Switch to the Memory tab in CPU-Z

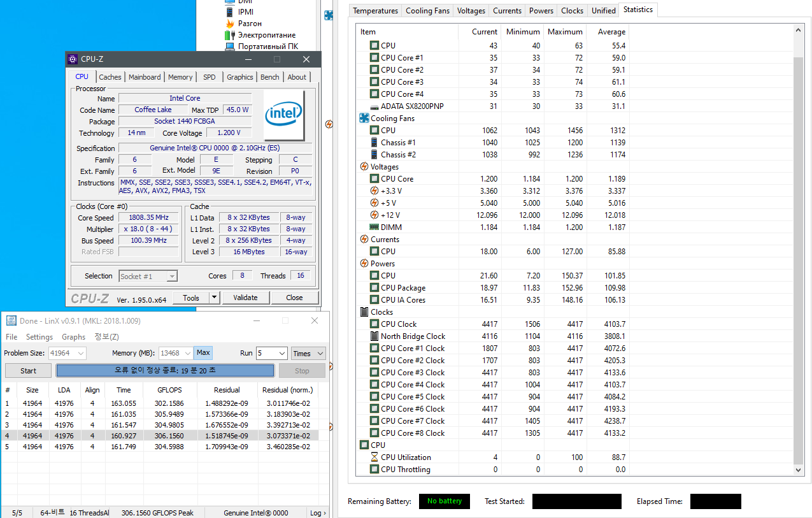click(x=180, y=77)
